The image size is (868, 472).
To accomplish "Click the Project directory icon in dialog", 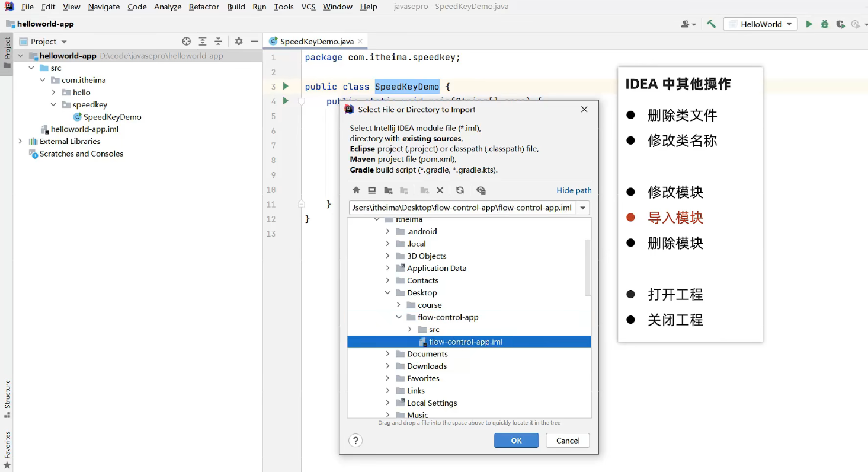I will pyautogui.click(x=388, y=190).
